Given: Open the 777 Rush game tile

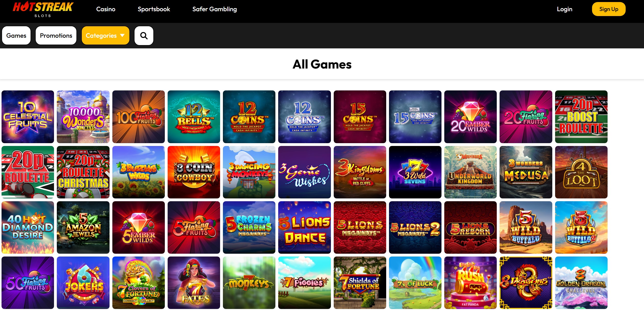Looking at the screenshot, I should pos(471,283).
